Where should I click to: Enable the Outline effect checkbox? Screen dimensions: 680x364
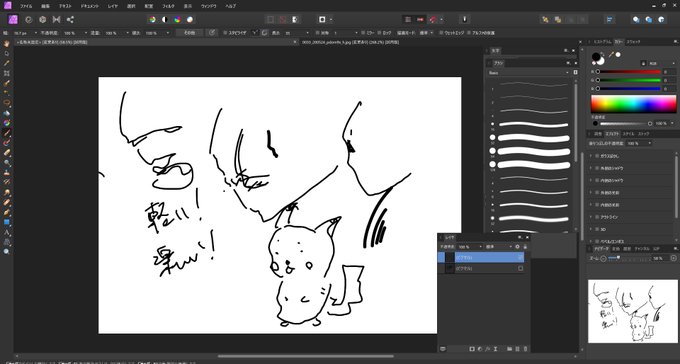click(597, 216)
